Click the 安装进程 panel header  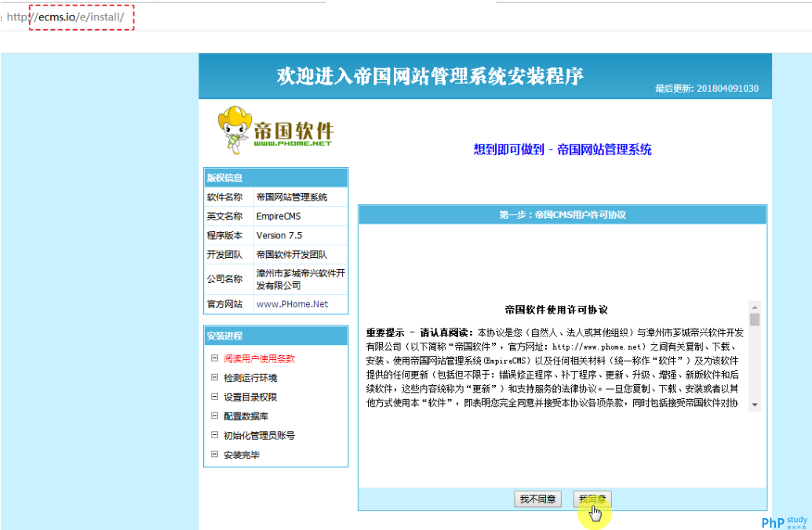276,336
